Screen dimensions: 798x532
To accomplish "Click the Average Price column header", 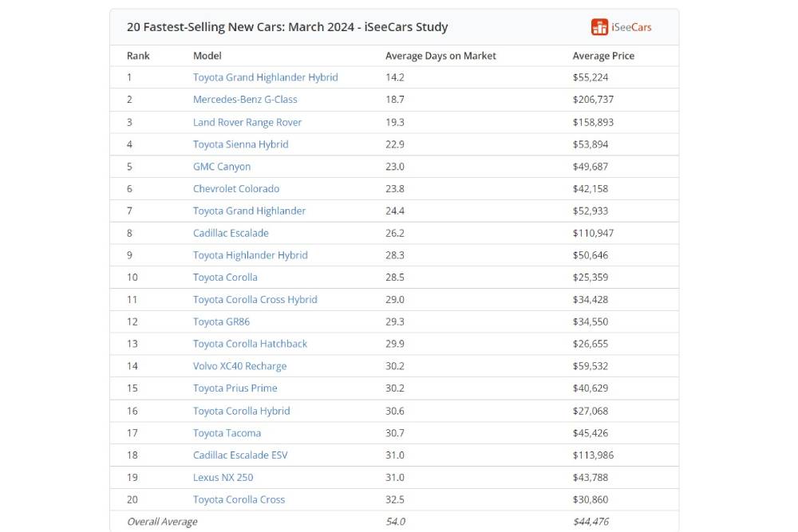I will point(603,56).
